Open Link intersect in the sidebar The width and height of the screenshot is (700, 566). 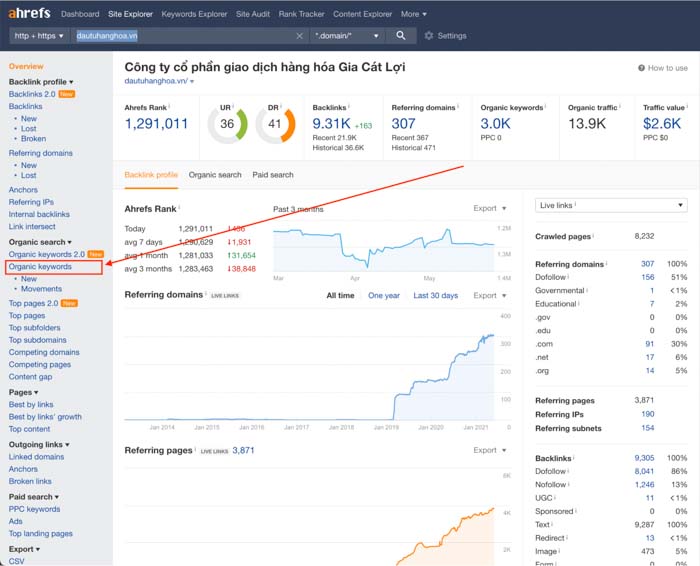32,227
